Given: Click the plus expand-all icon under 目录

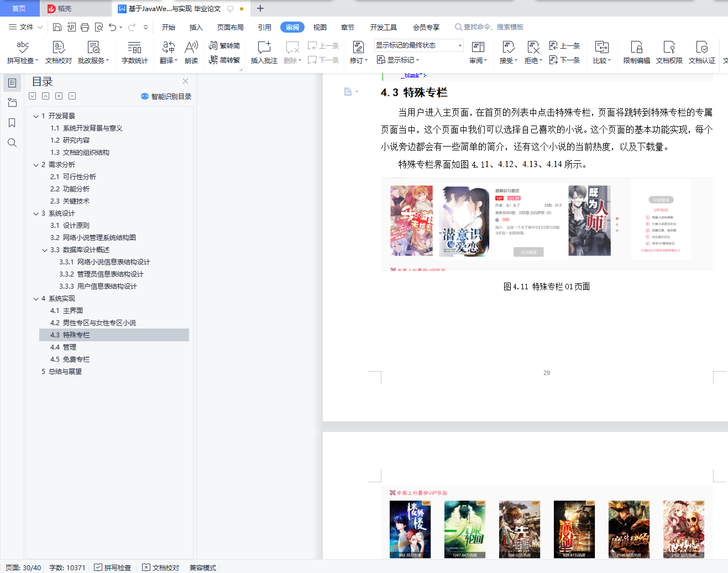Looking at the screenshot, I should [x=59, y=96].
